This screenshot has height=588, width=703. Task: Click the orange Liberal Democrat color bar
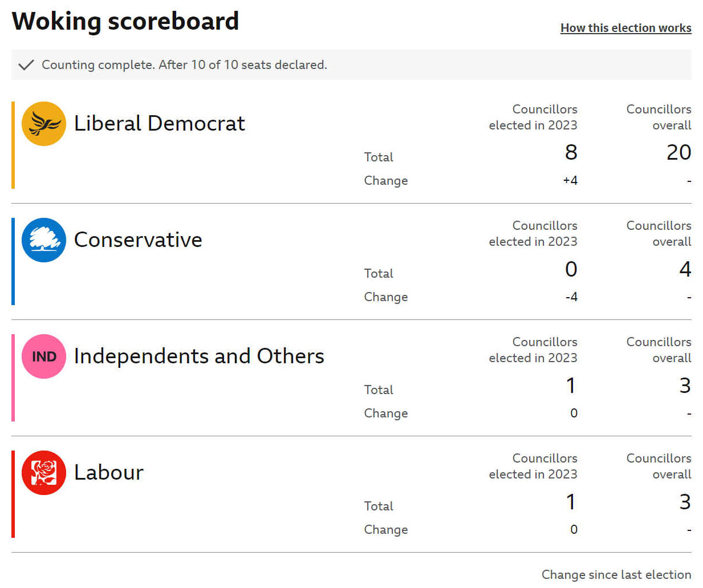tap(13, 145)
